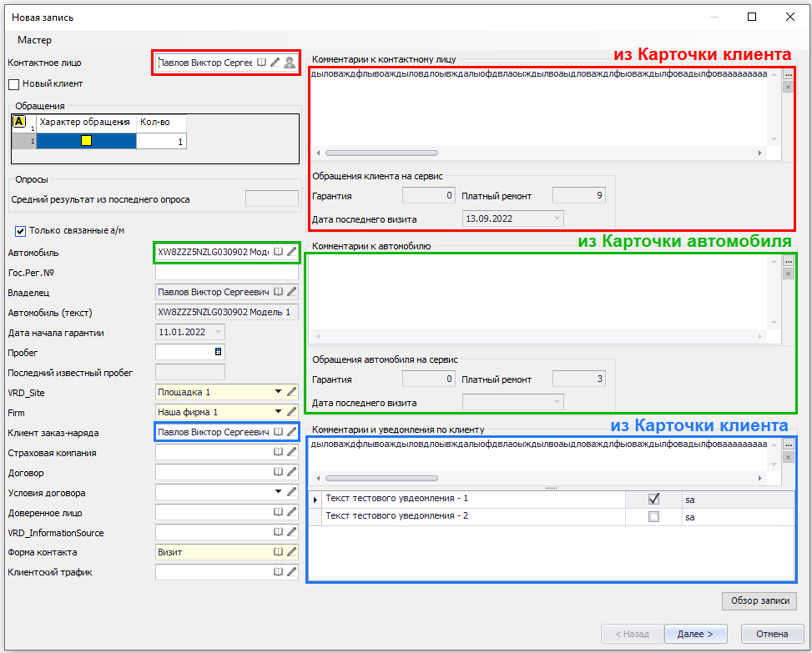
Task: Click the Обзор записи button
Action: coord(759,601)
